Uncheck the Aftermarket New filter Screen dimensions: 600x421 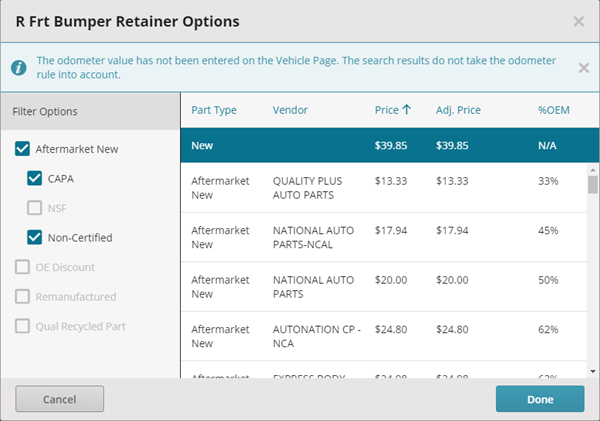point(22,149)
